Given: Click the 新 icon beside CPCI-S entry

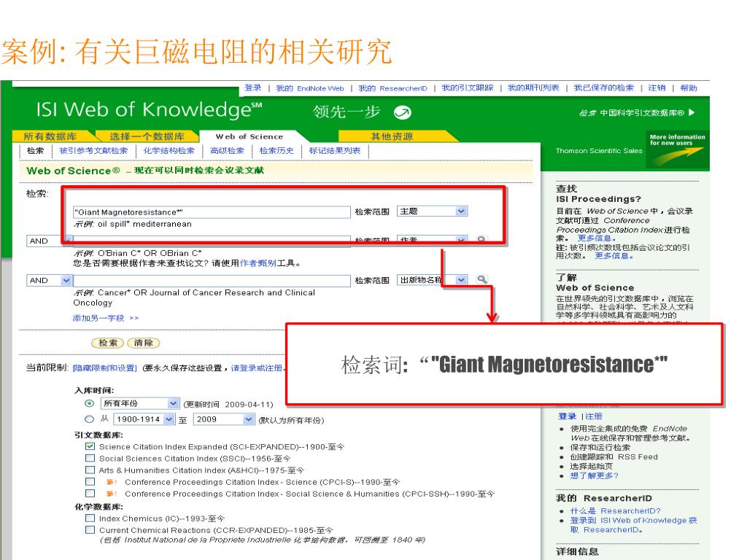Looking at the screenshot, I should (111, 482).
